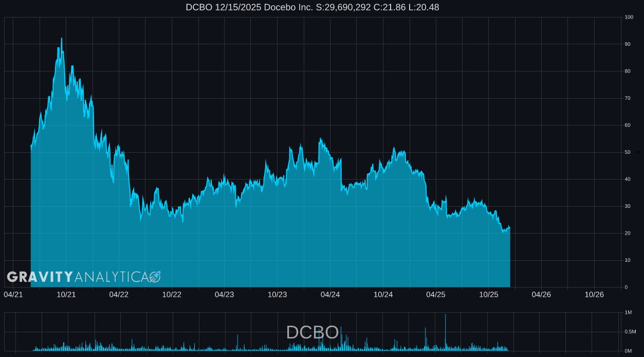
Task: Click the 04/22 x-axis date label
Action: point(119,295)
